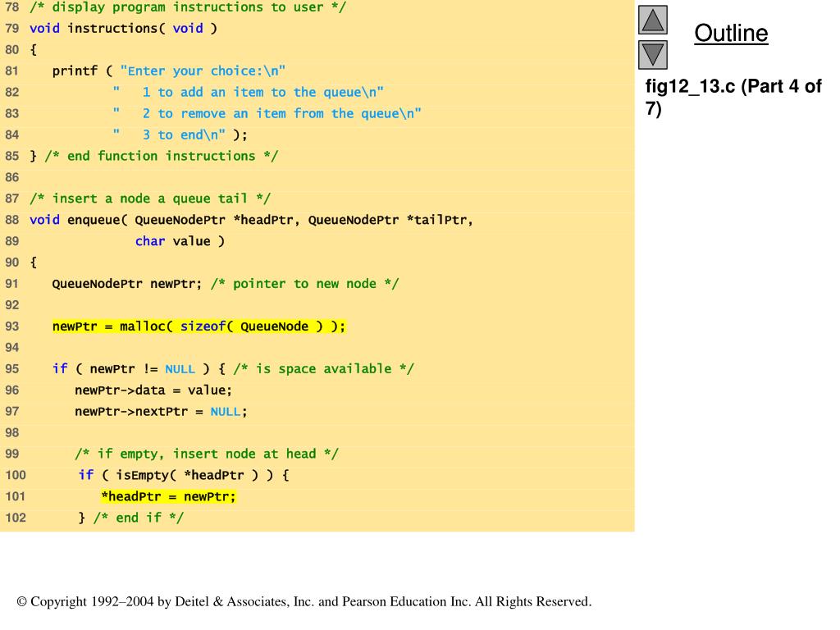
Task: Click the opening brace on line 90
Action: pos(33,262)
